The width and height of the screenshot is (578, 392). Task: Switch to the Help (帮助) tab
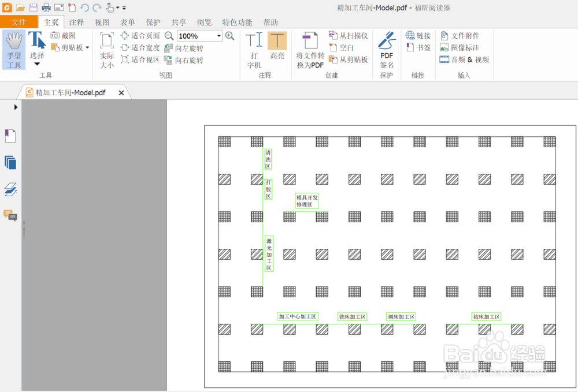(x=271, y=22)
